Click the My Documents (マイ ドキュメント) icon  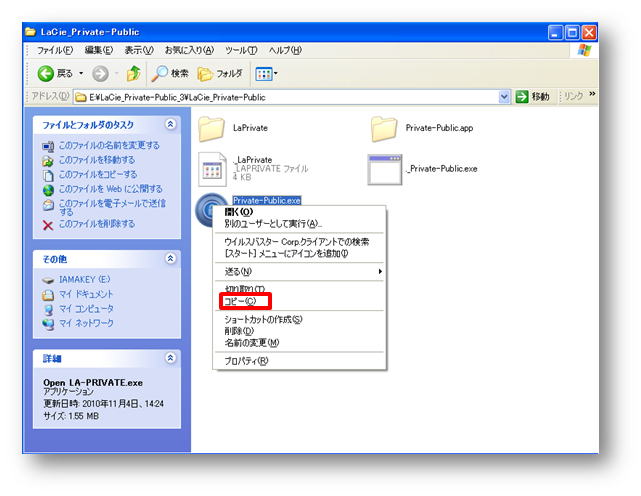(x=48, y=295)
